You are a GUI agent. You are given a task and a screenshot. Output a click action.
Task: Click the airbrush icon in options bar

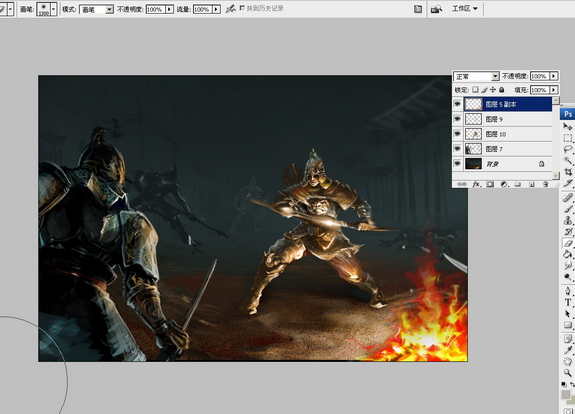(230, 9)
